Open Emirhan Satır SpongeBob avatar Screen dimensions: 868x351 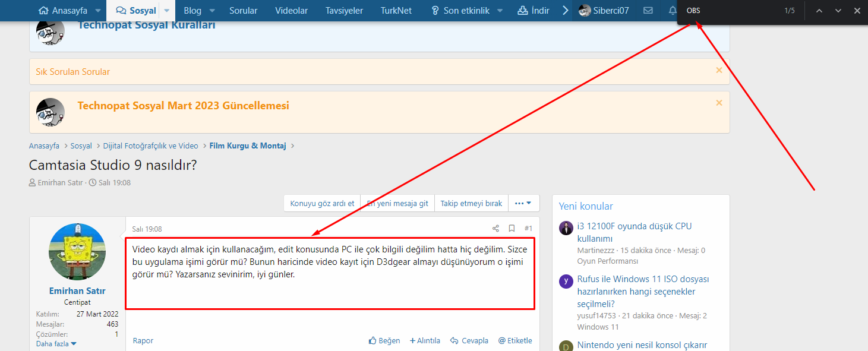coord(77,252)
